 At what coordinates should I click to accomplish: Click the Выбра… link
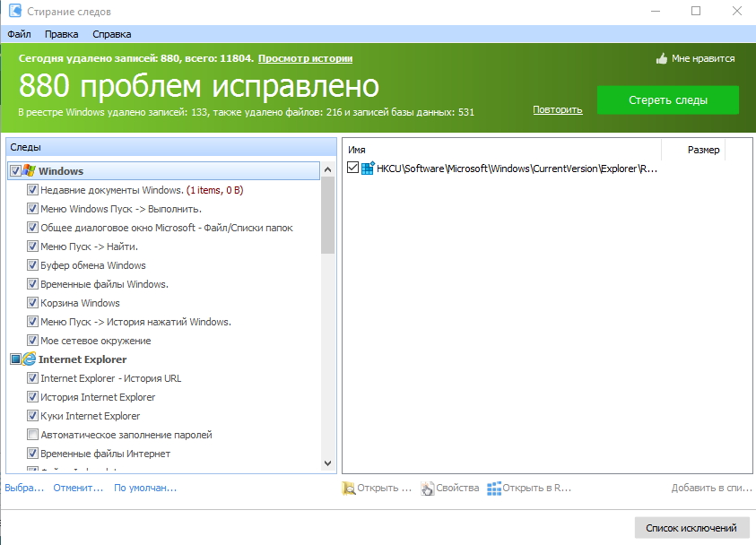point(24,488)
